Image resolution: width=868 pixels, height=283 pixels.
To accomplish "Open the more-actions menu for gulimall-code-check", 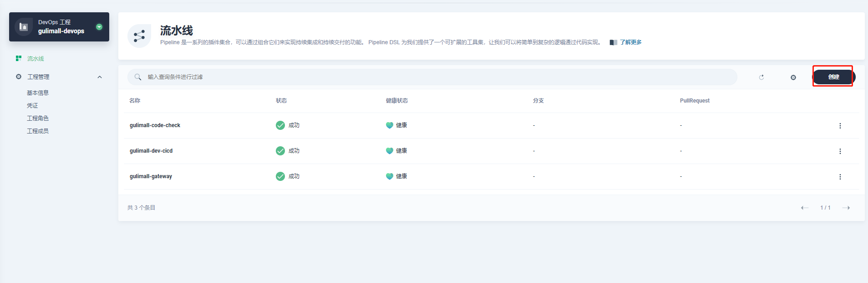I will click(x=840, y=126).
